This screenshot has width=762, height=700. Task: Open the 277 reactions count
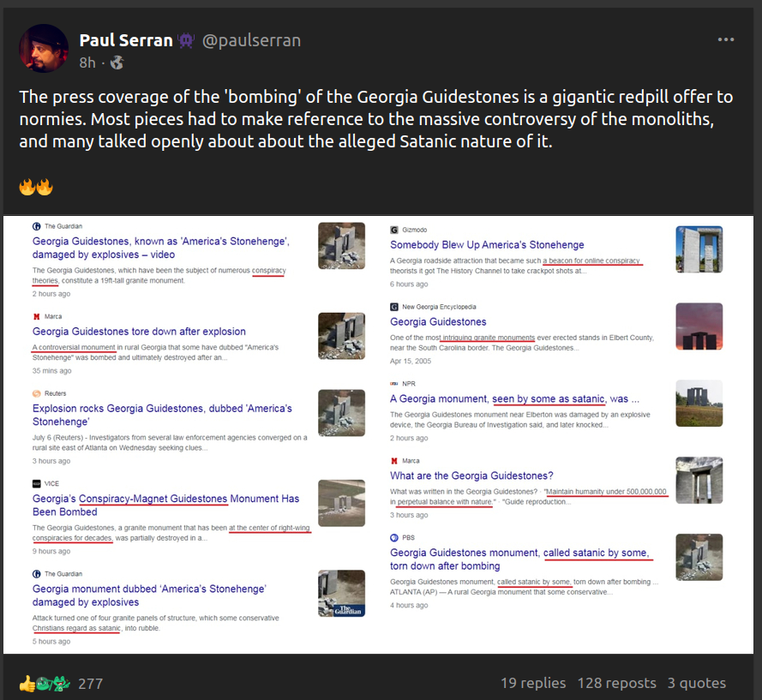pyautogui.click(x=90, y=683)
